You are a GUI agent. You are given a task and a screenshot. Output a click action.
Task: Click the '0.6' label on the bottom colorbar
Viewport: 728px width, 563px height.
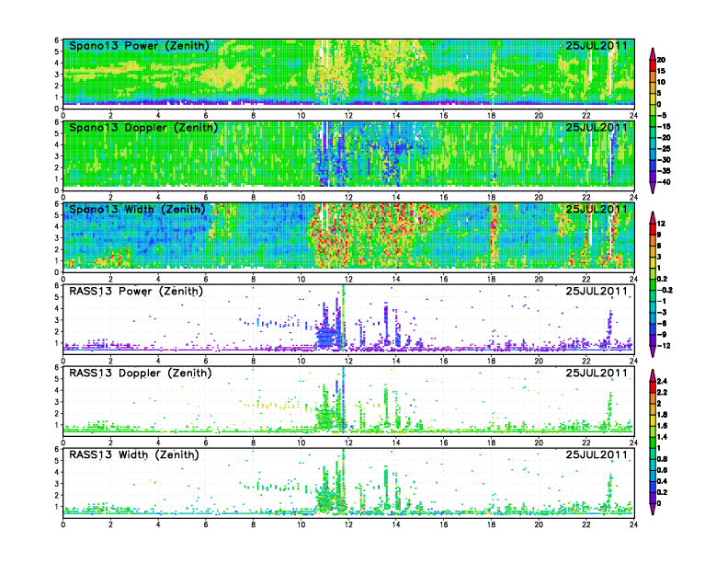click(x=662, y=470)
